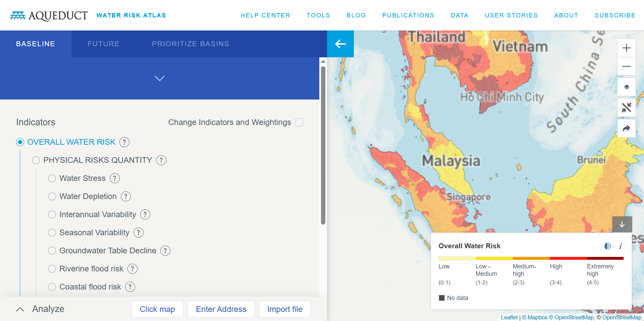This screenshot has width=644, height=321.
Task: Adjust layer opacity in legend
Action: click(607, 246)
